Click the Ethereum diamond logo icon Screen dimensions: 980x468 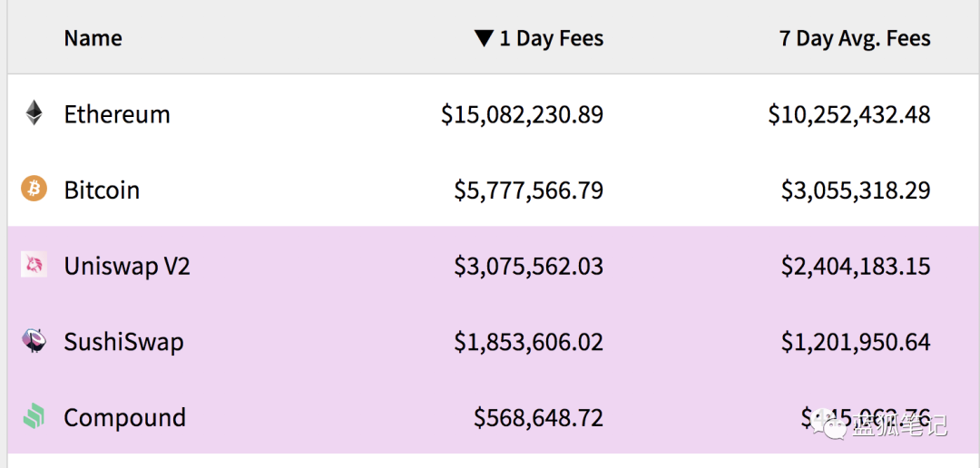[x=34, y=113]
